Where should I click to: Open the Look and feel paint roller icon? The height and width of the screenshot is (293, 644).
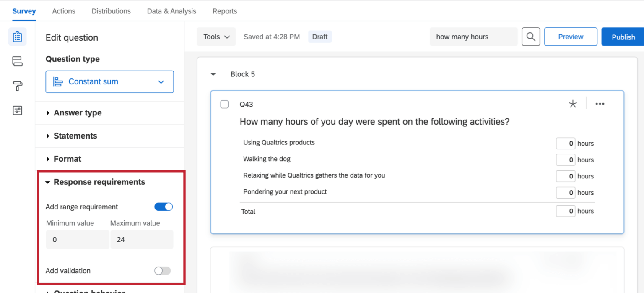[17, 86]
